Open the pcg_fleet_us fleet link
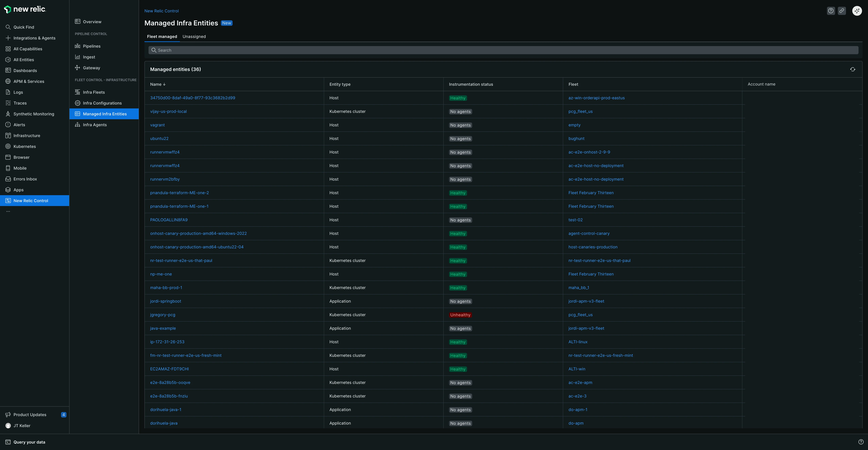The image size is (868, 450). [580, 111]
